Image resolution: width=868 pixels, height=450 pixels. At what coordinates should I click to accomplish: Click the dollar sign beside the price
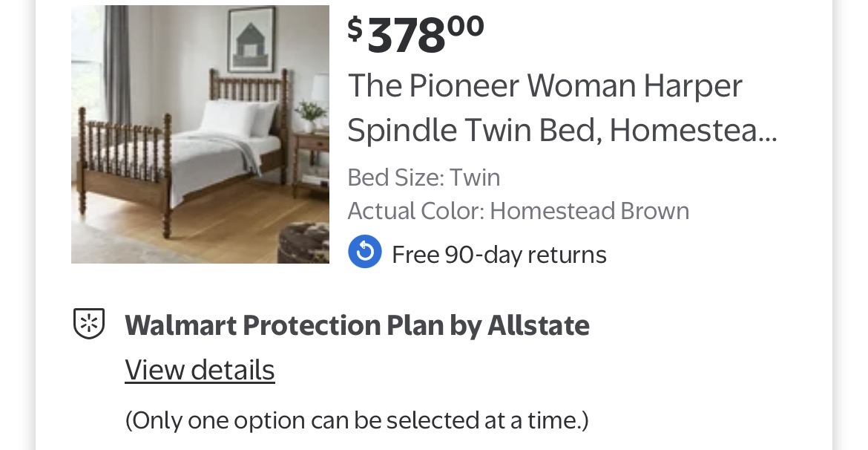pyautogui.click(x=355, y=29)
